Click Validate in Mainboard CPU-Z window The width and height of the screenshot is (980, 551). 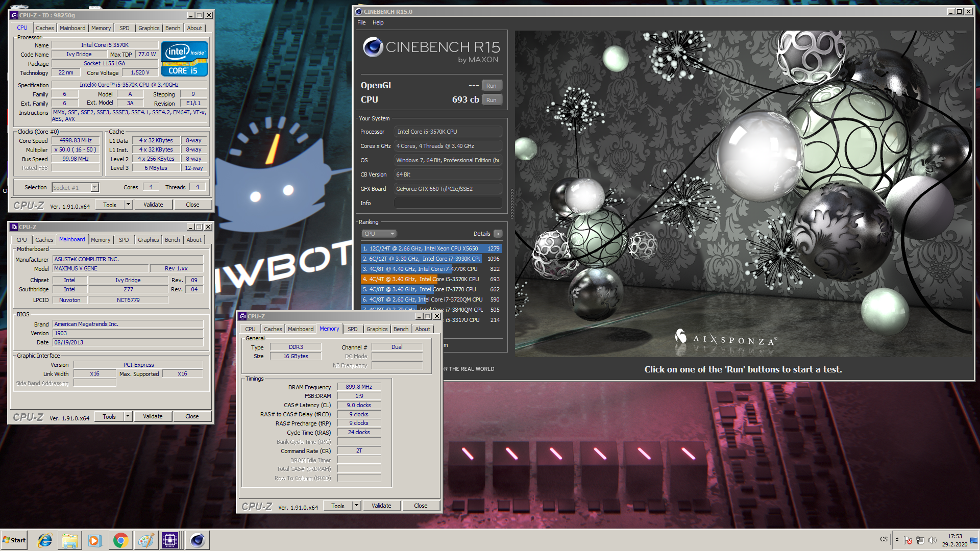pyautogui.click(x=153, y=416)
